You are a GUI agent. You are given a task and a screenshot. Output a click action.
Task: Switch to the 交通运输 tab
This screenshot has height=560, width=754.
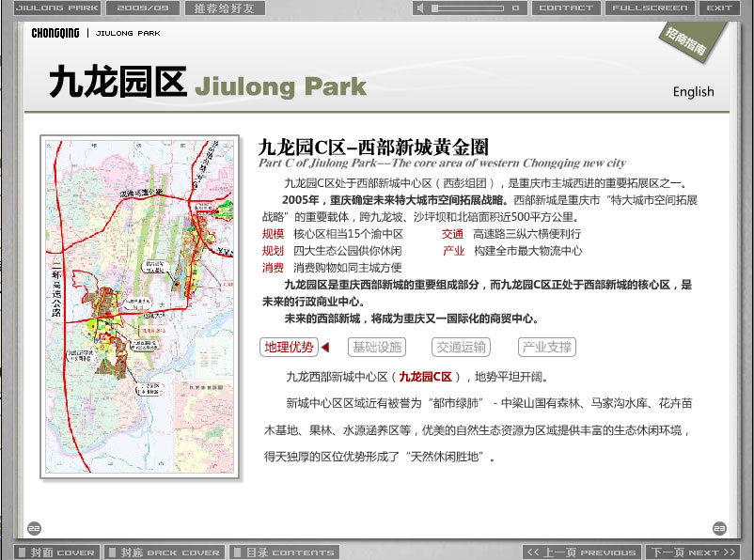[462, 347]
